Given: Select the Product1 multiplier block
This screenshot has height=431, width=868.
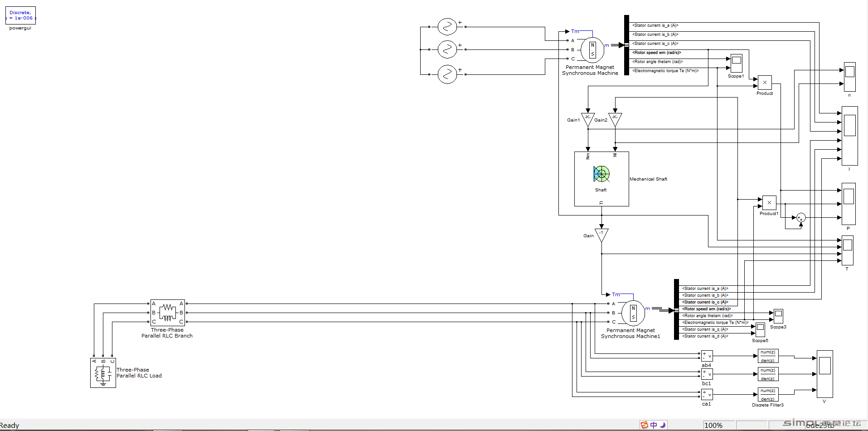Looking at the screenshot, I should 769,203.
